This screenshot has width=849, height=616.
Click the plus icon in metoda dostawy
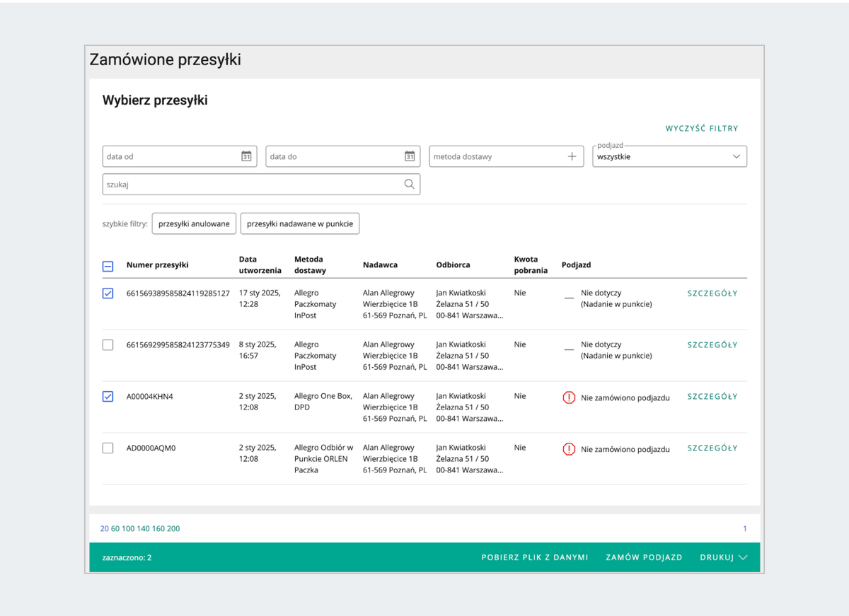click(x=572, y=156)
